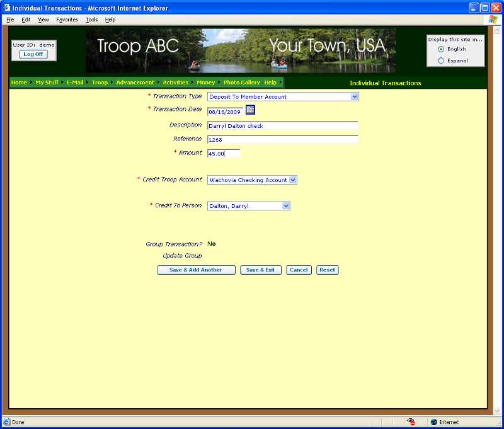This screenshot has width=504, height=429.
Task: Click 'Display this site in...' label
Action: click(455, 39)
